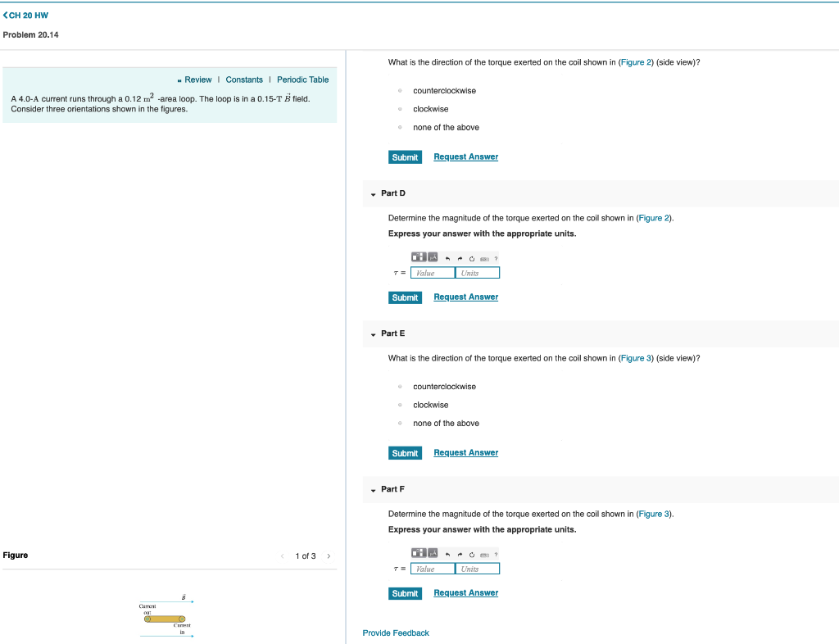
Task: Collapse the Part D section
Action: (373, 193)
